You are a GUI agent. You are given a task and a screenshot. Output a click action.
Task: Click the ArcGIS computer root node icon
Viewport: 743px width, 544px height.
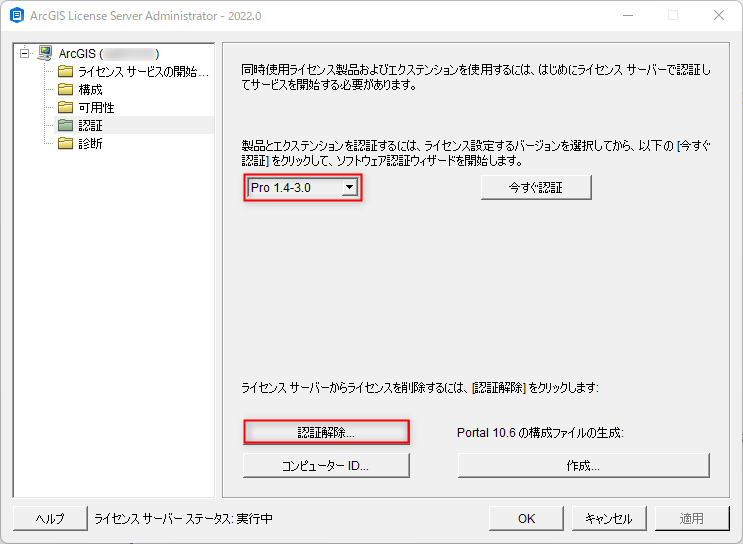(45, 53)
